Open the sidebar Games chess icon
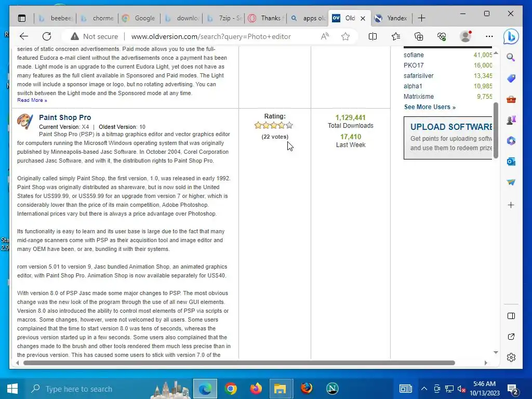532x399 pixels. (x=511, y=120)
